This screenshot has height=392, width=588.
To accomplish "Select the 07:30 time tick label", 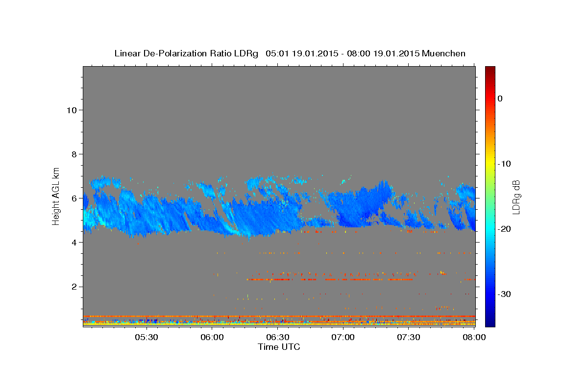I will click(x=409, y=337).
